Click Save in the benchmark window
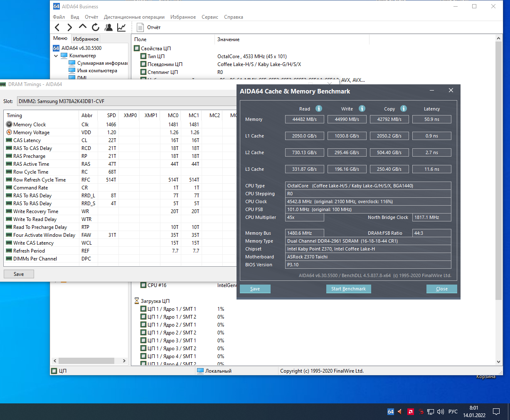510x420 pixels. 255,289
